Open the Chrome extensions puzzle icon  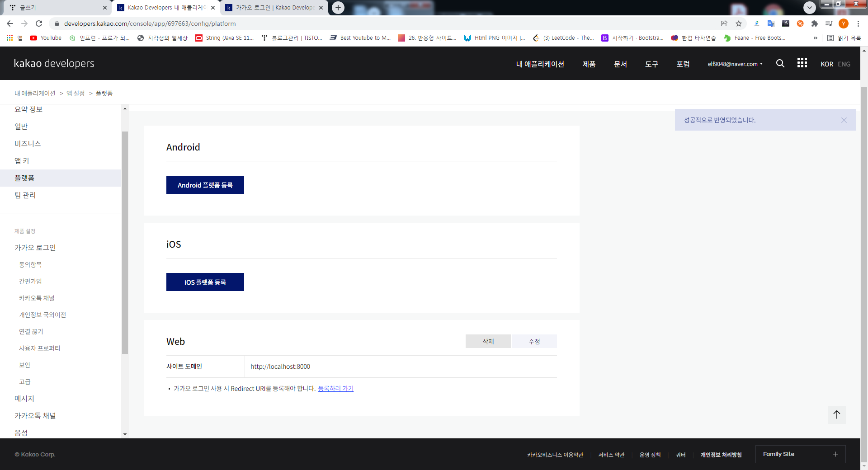(815, 23)
